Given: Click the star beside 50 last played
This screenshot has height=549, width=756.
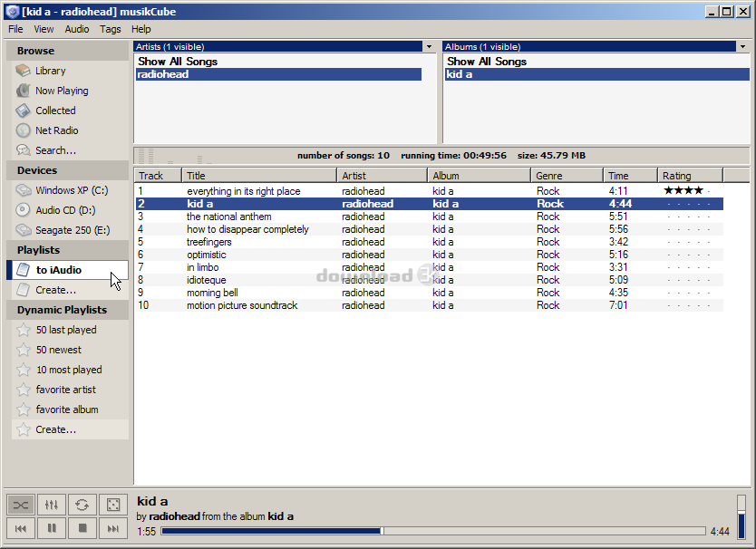Looking at the screenshot, I should tap(24, 330).
